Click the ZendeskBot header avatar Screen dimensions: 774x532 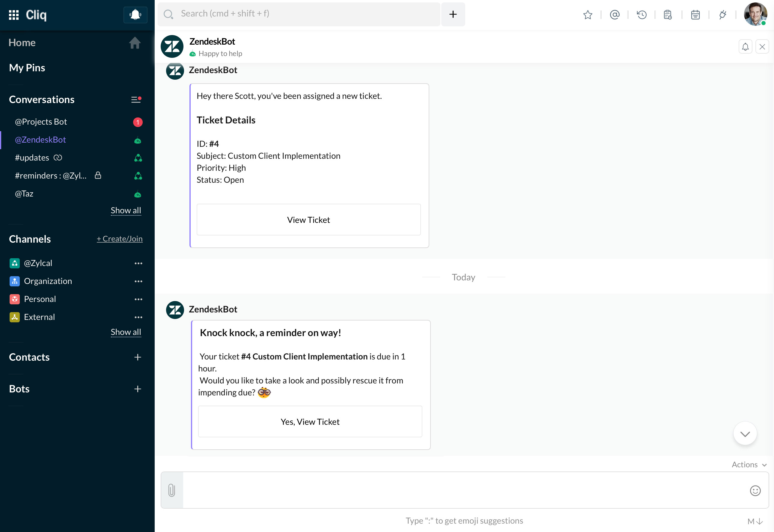pos(172,47)
